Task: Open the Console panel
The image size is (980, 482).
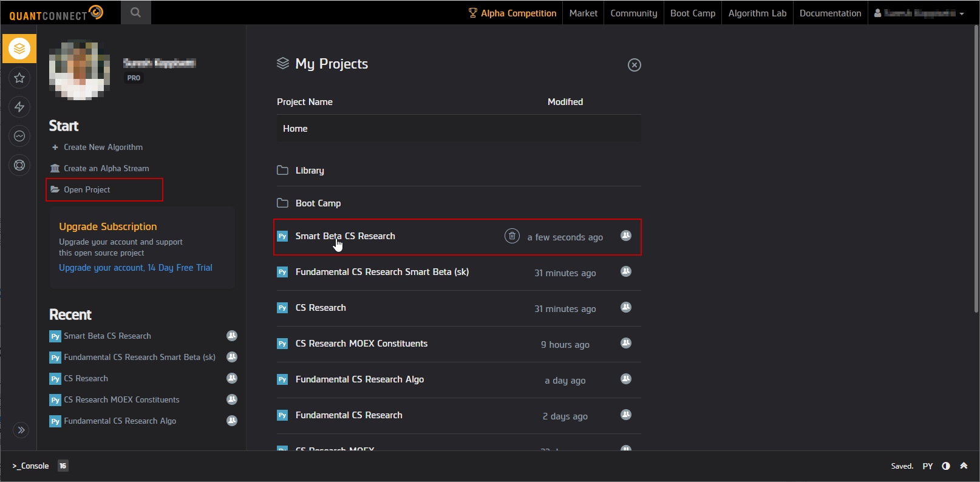Action: click(x=30, y=466)
